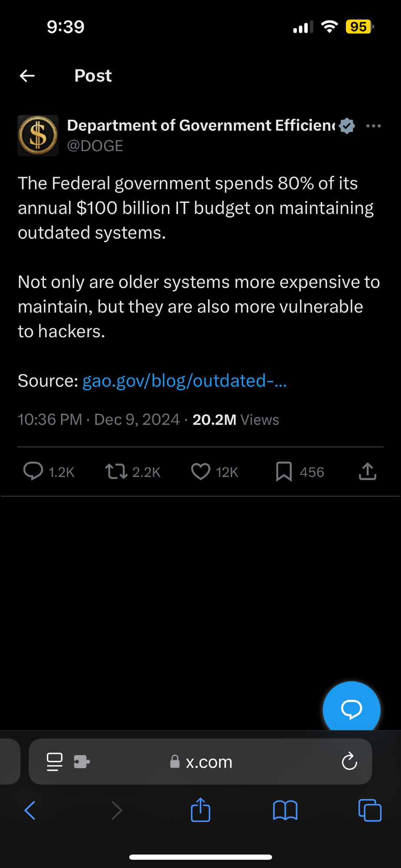The height and width of the screenshot is (868, 401).
Task: Open the Safari share sheet
Action: [x=200, y=810]
